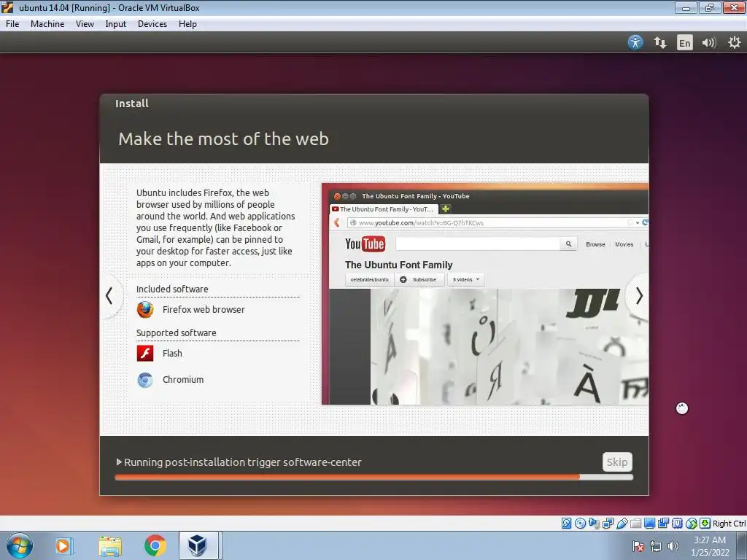Open the View menu

pyautogui.click(x=85, y=24)
